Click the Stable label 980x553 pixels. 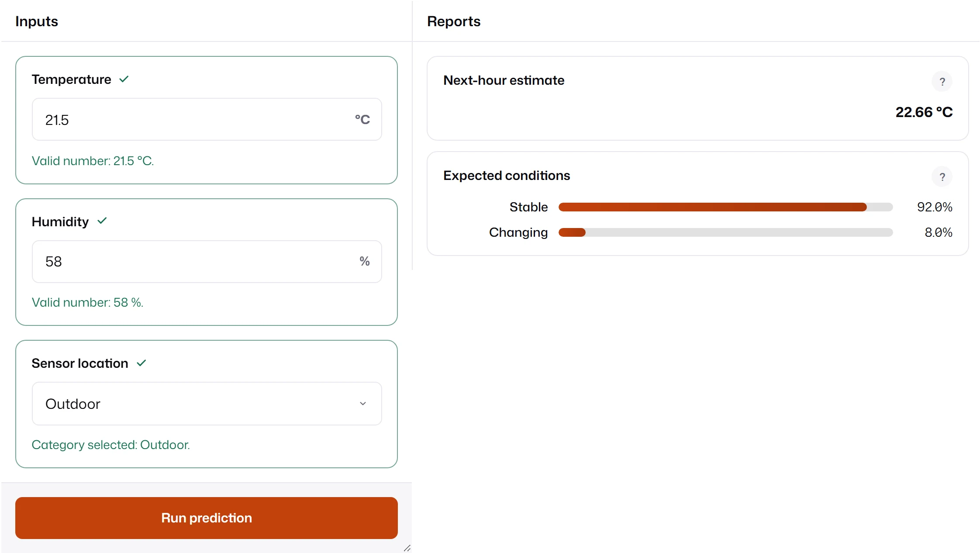528,207
